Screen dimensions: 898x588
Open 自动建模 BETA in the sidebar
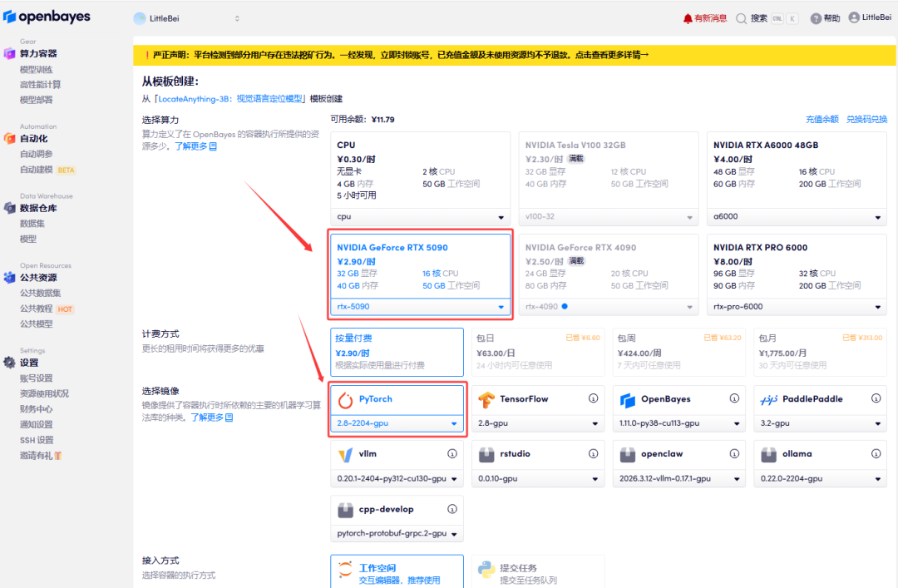(47, 169)
